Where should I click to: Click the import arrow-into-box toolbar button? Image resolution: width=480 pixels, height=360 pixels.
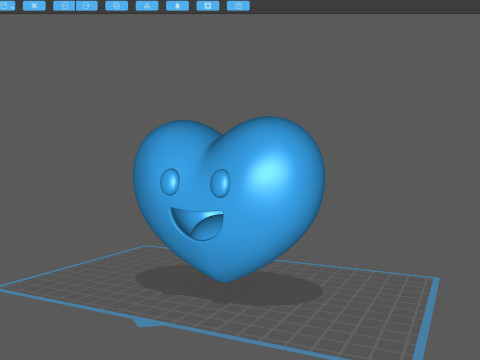(64, 6)
